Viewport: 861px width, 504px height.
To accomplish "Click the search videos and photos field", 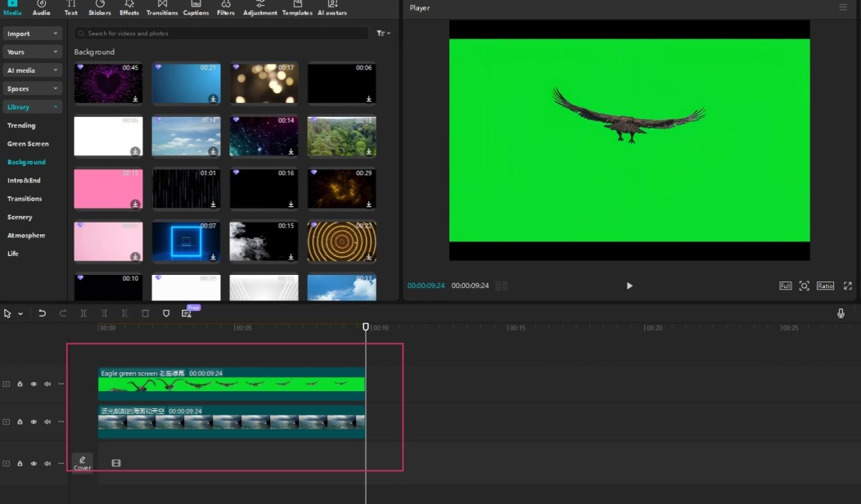I will (x=221, y=34).
